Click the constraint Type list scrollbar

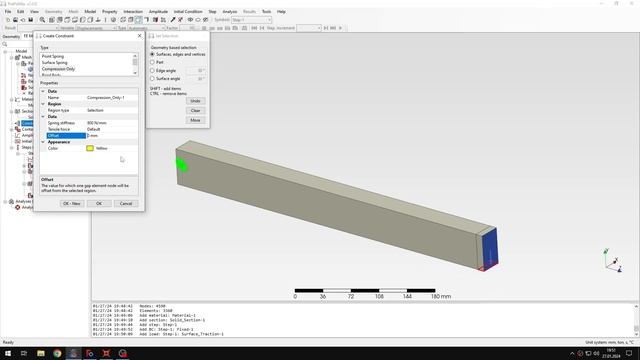point(135,64)
